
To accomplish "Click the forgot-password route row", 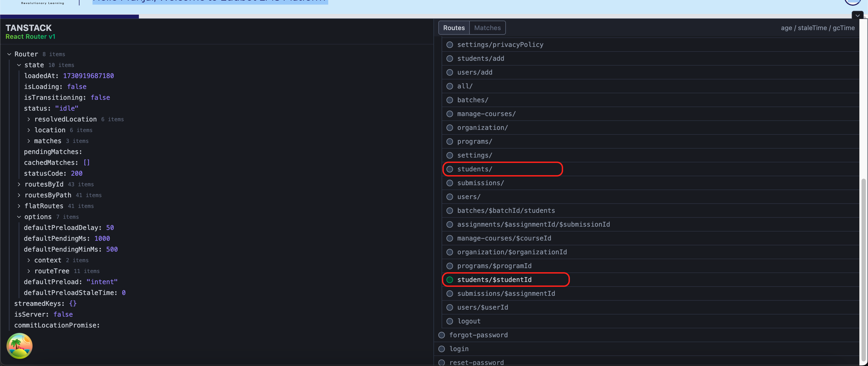I will [646, 335].
